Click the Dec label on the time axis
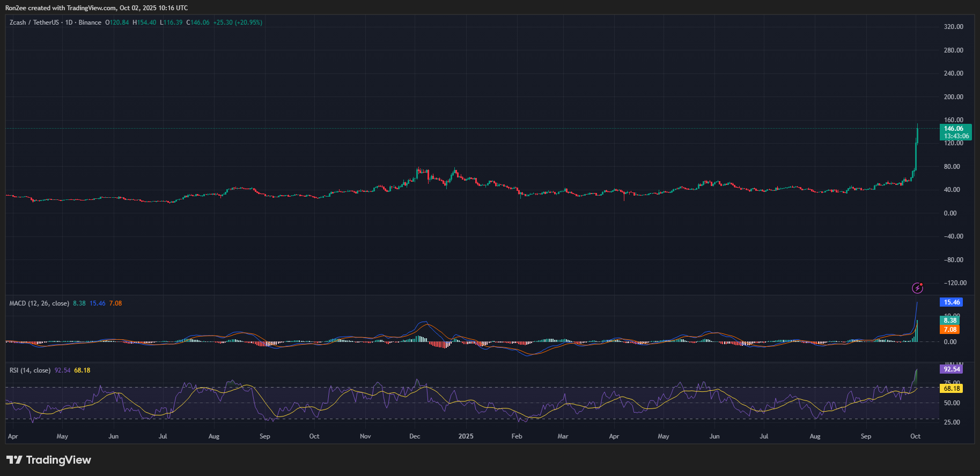 point(415,436)
